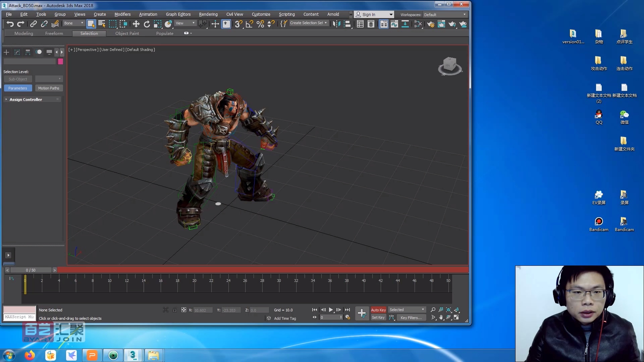Open the Graph Editors menu
644x362 pixels.
click(178, 14)
